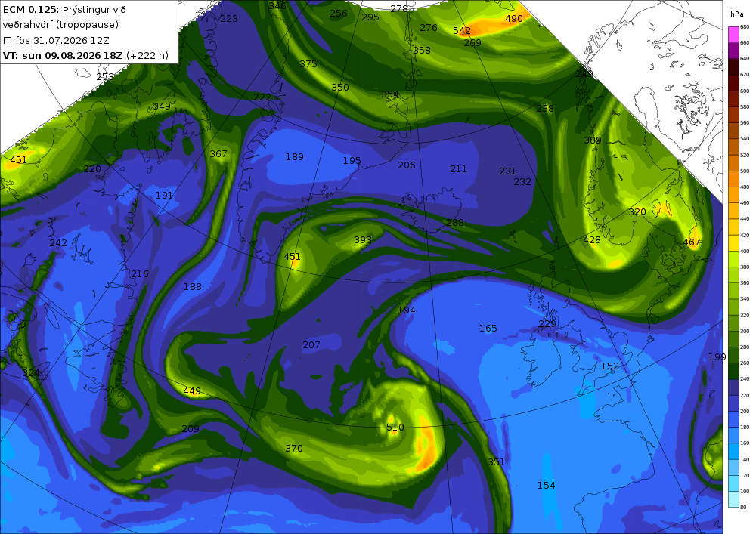Viewport: 756px width, 534px height.
Task: Click the map value '351'
Action: (496, 461)
